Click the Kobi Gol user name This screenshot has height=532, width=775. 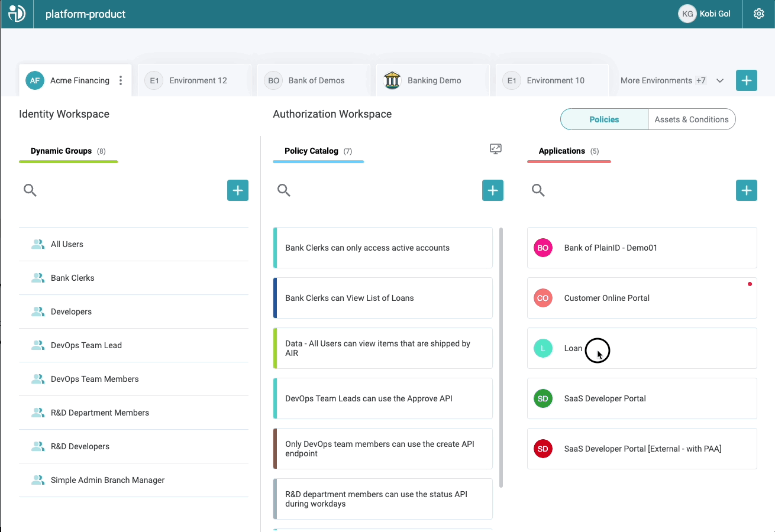[x=715, y=14]
